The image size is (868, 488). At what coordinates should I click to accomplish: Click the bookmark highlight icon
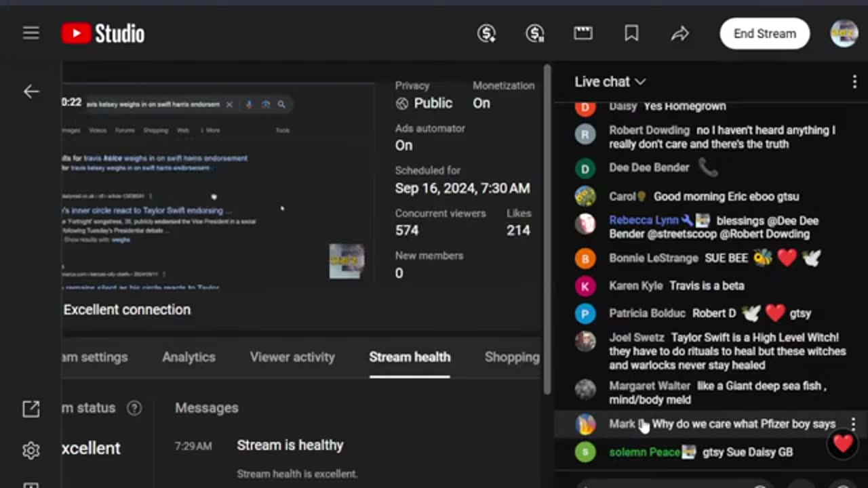point(631,33)
